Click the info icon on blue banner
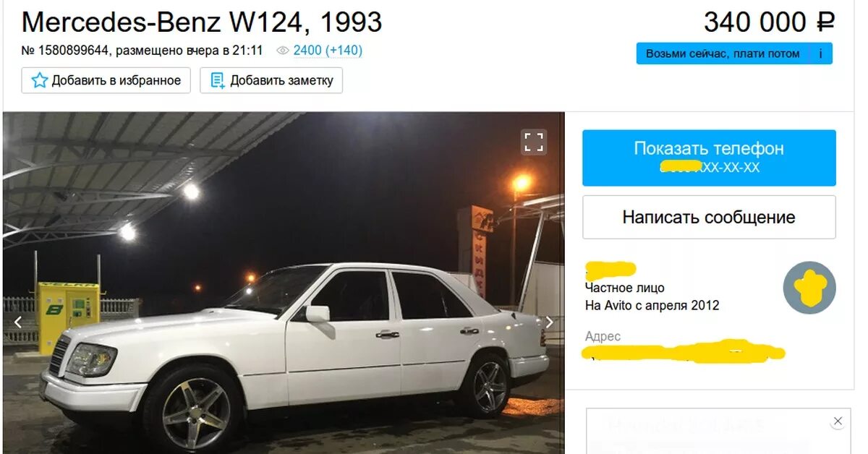This screenshot has width=868, height=454. point(820,53)
